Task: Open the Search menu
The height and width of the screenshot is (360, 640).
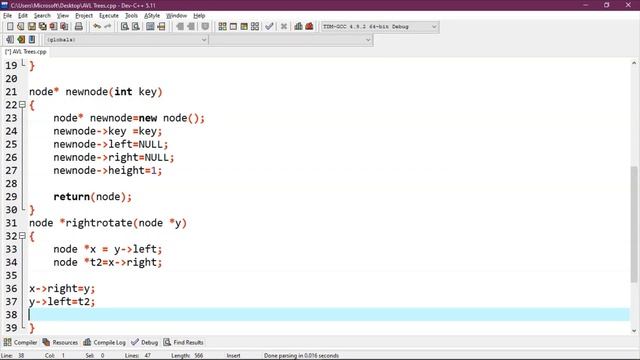Action: point(42,16)
